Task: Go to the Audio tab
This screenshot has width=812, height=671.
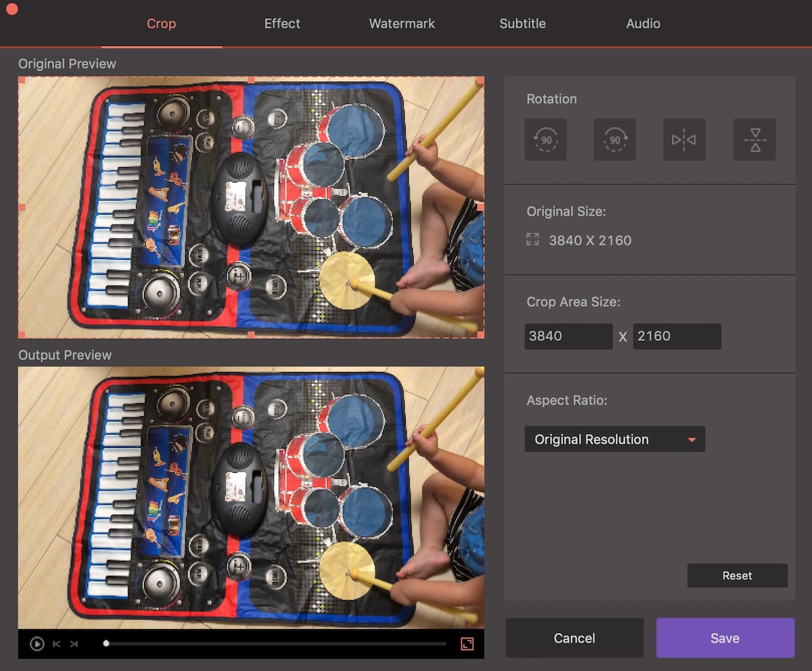Action: point(643,24)
